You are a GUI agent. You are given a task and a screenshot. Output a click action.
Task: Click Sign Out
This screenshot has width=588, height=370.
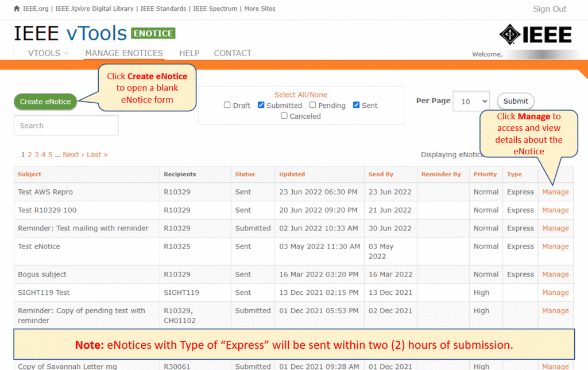(549, 9)
